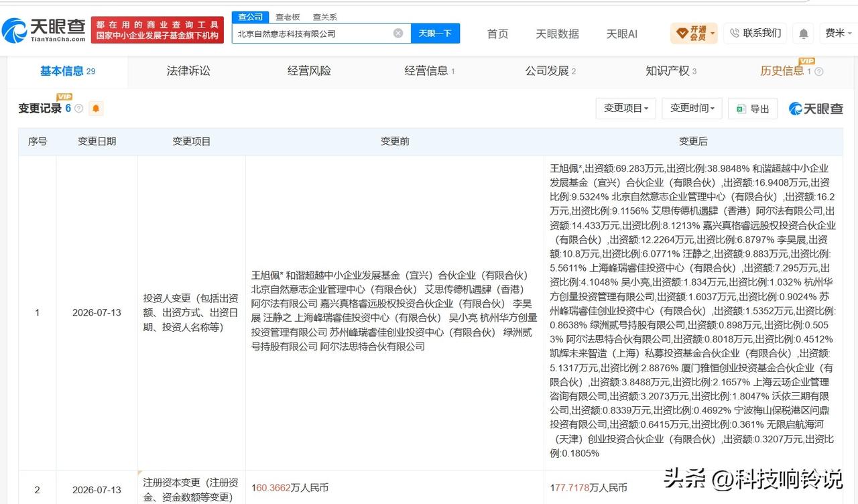The image size is (858, 504).
Task: Switch to 查公司 search tab
Action: coord(251,17)
